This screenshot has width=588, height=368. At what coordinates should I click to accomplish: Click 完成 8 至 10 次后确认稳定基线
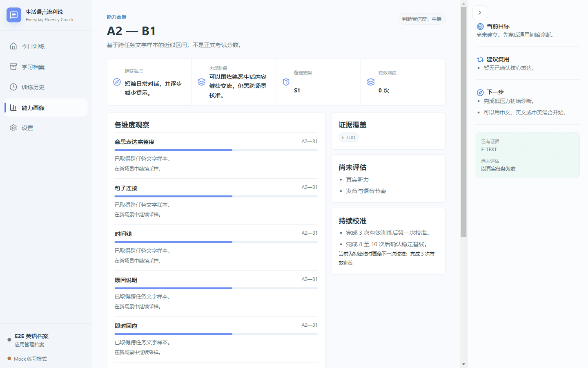(x=388, y=244)
